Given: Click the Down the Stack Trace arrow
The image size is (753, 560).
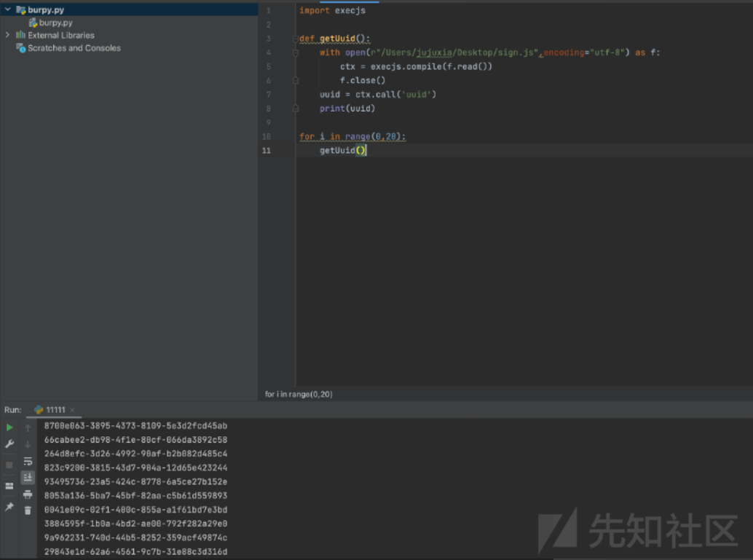Looking at the screenshot, I should tap(28, 445).
